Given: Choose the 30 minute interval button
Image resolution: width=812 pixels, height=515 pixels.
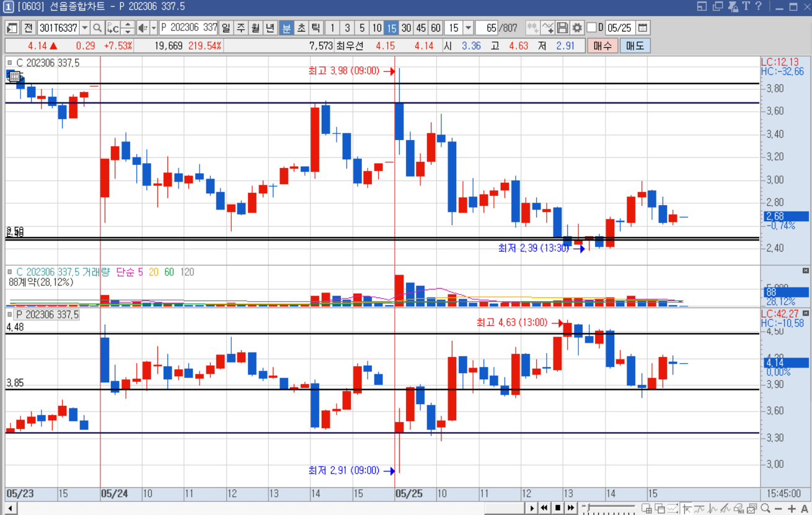Looking at the screenshot, I should (x=406, y=28).
